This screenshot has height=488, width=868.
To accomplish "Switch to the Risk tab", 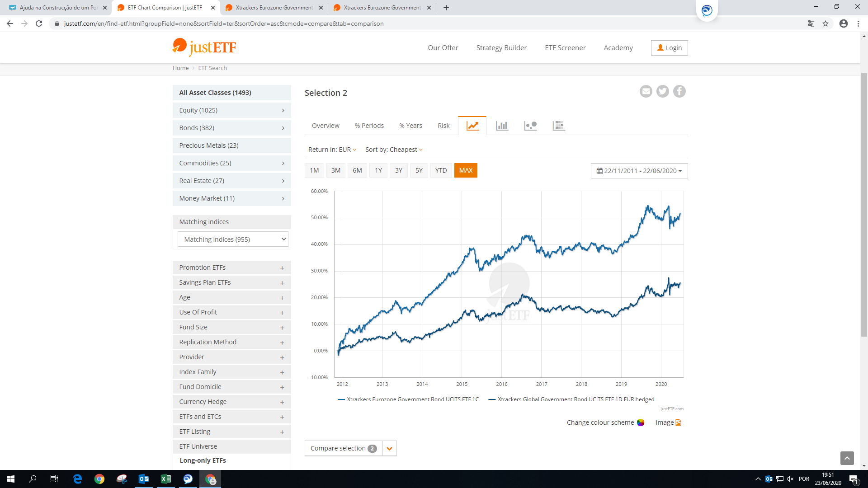I will tap(443, 126).
